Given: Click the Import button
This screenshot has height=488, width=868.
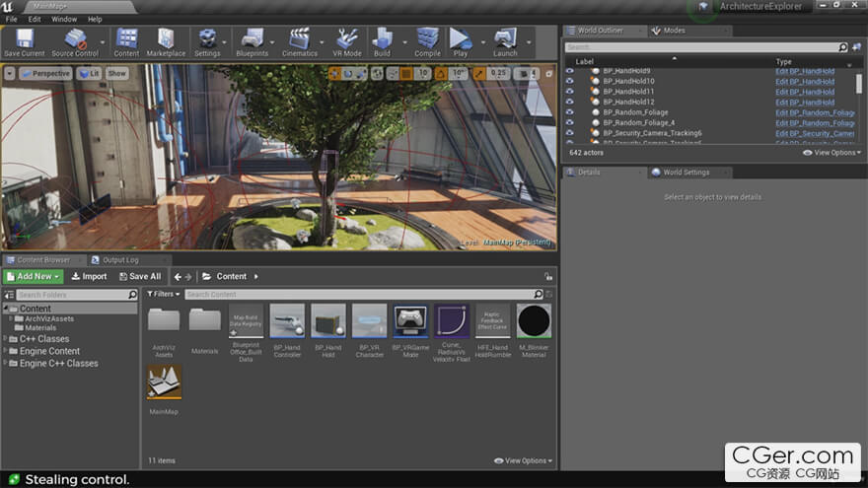Looking at the screenshot, I should 89,277.
